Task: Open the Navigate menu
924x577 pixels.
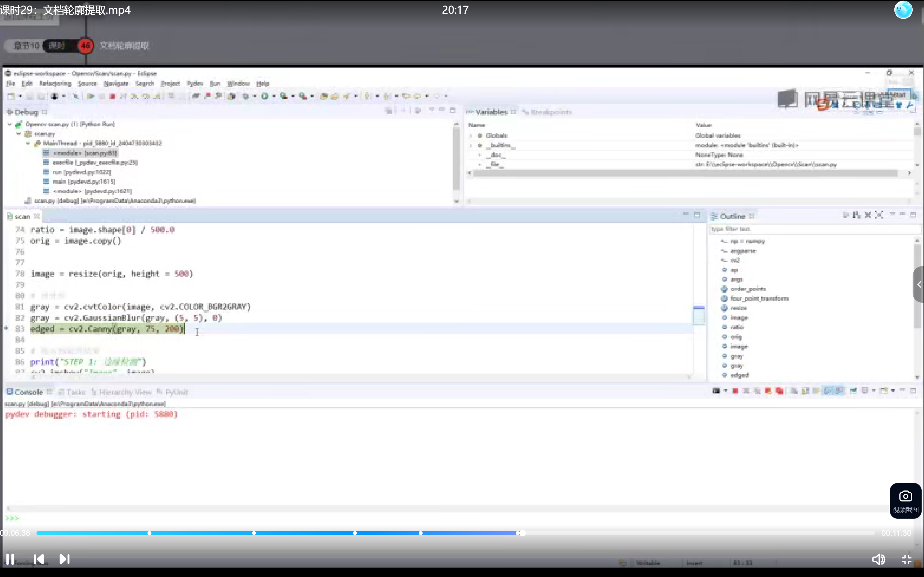Action: pyautogui.click(x=116, y=84)
